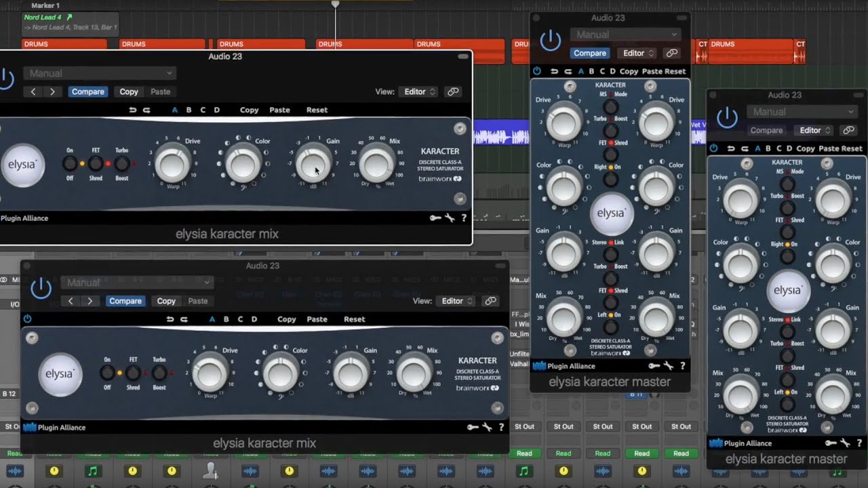
Task: Open key license icon in lower karacter mix window
Action: point(473,427)
